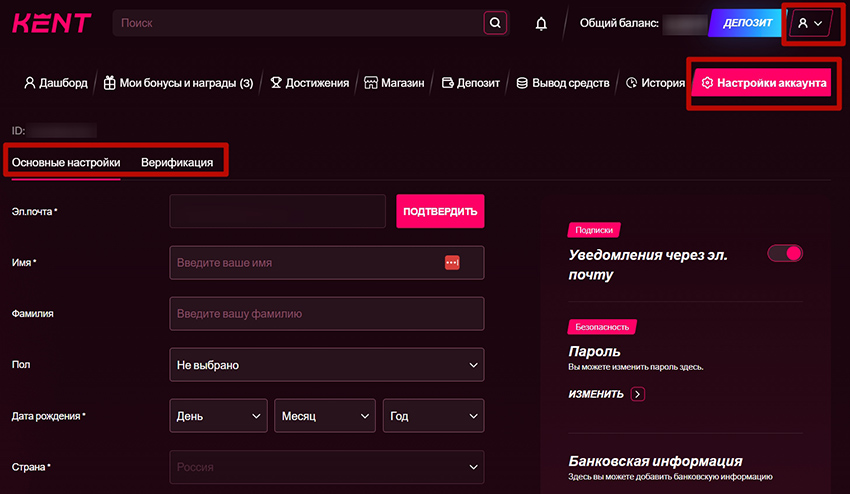The height and width of the screenshot is (494, 850).
Task: Open Дашборд from the navigation bar
Action: point(56,83)
